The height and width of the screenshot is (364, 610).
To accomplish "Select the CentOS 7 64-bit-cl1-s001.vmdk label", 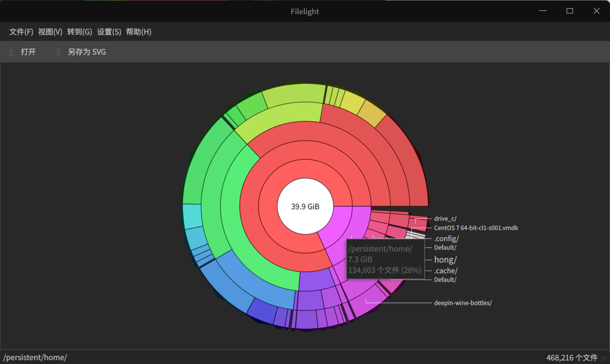I will click(476, 228).
